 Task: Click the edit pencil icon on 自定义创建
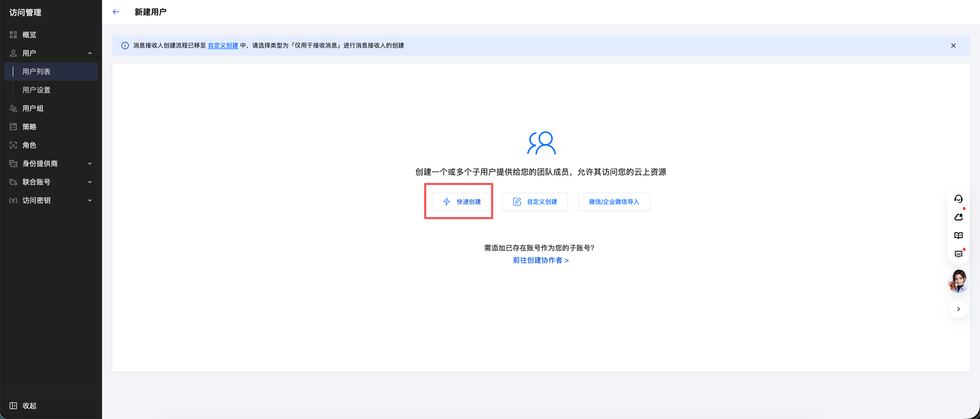[517, 202]
